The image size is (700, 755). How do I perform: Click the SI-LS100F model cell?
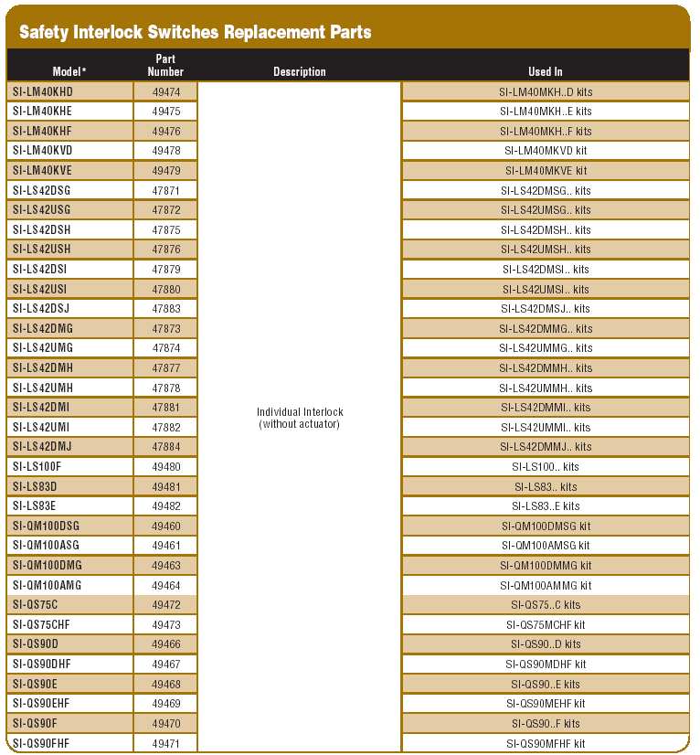point(69,466)
